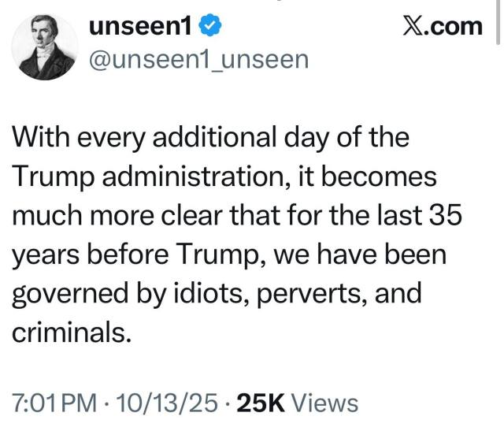The width and height of the screenshot is (504, 431).
Task: Click the verified blue checkmark badge
Action: [x=210, y=27]
